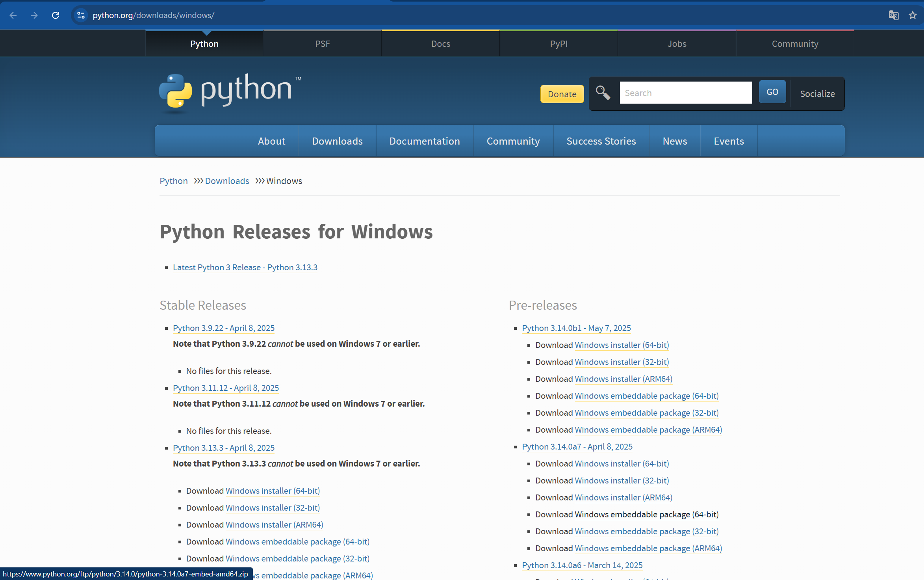Navigate back with the browser back arrow
Viewport: 924px width, 580px height.
13,15
